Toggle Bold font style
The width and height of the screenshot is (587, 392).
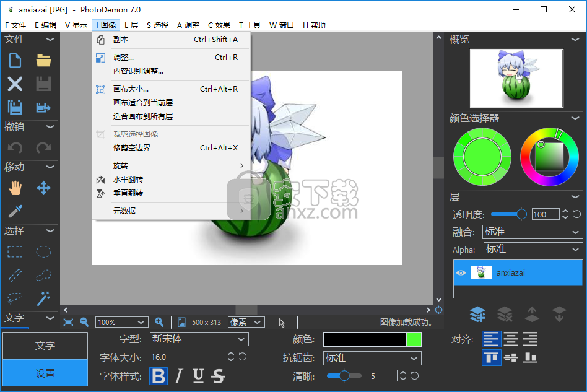tap(159, 377)
